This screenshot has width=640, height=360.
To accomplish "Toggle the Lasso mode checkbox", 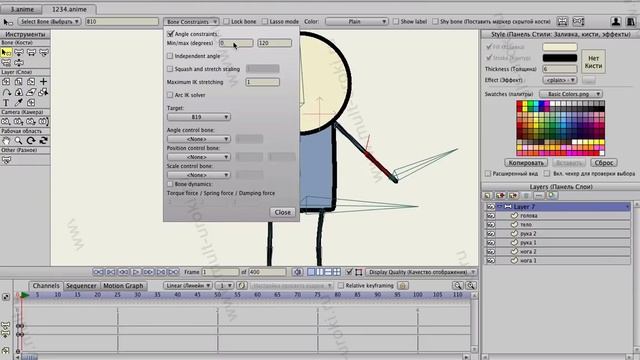I will click(265, 22).
